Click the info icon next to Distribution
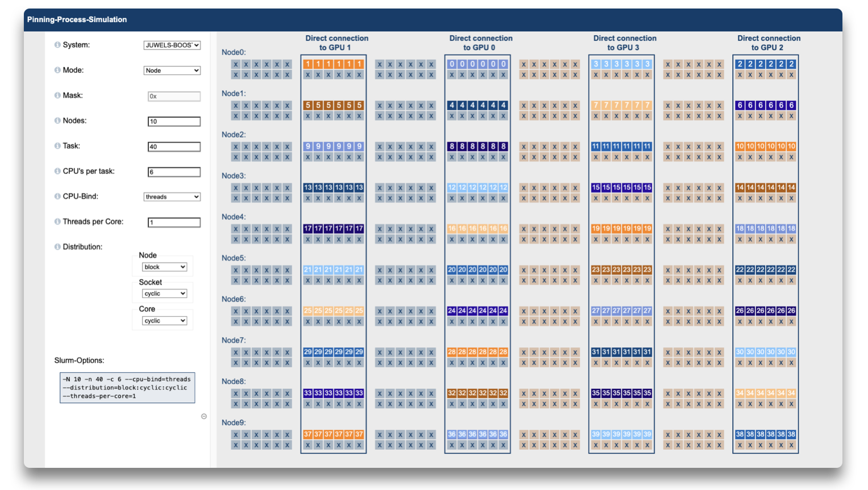The height and width of the screenshot is (490, 868). click(57, 247)
